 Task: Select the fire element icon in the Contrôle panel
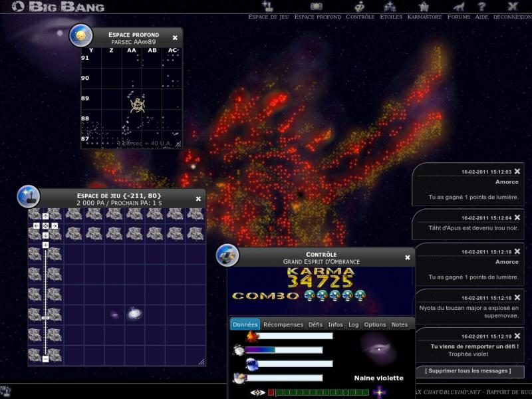252,336
